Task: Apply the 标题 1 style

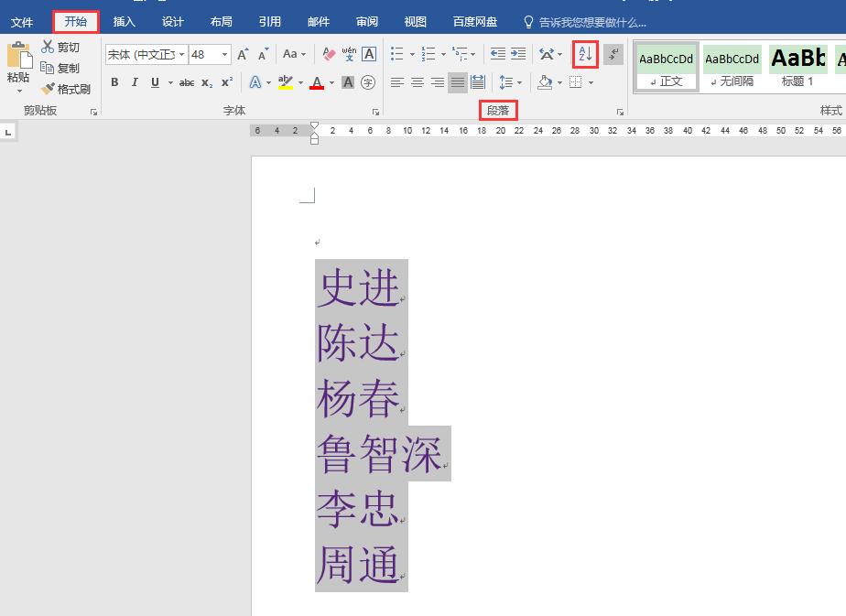Action: coord(797,66)
